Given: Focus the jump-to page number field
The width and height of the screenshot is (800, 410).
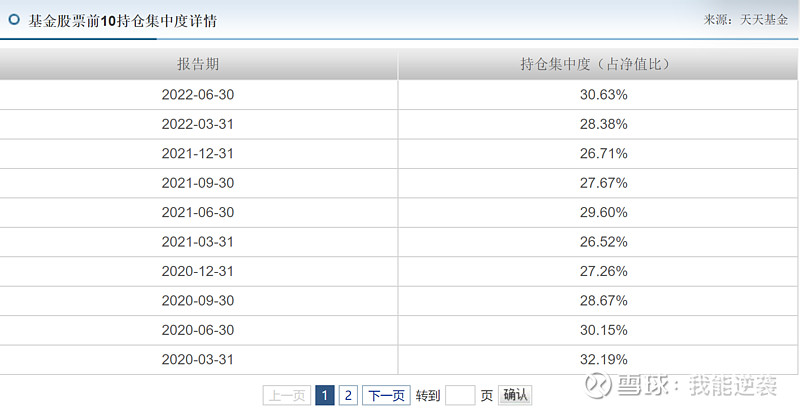Looking at the screenshot, I should (460, 395).
